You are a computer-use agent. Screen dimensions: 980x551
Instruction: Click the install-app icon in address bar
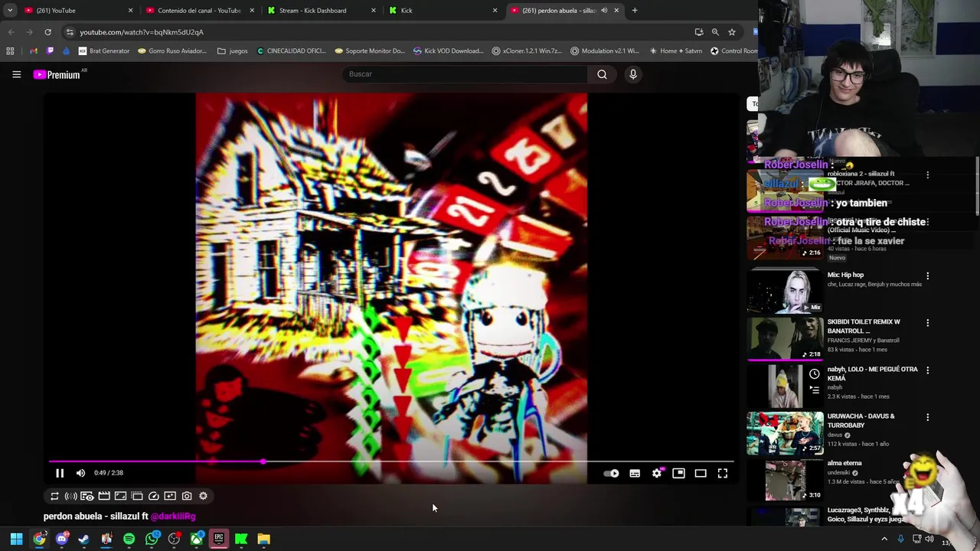point(699,32)
